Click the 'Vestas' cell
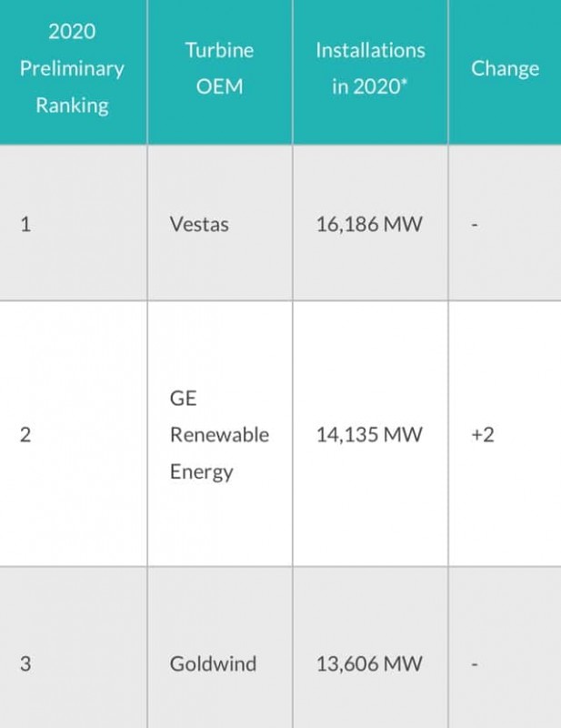Screen dimensions: 561x728 [x=201, y=224]
